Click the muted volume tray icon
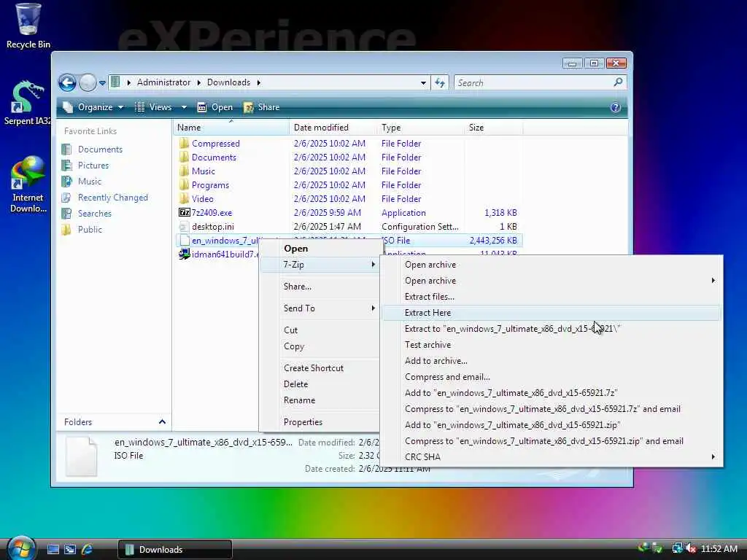Viewport: 747px width, 560px height. [692, 548]
